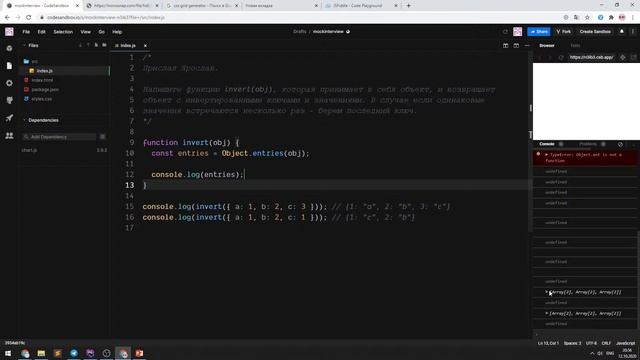
Task: Open Telegram from the taskbar
Action: point(74,353)
